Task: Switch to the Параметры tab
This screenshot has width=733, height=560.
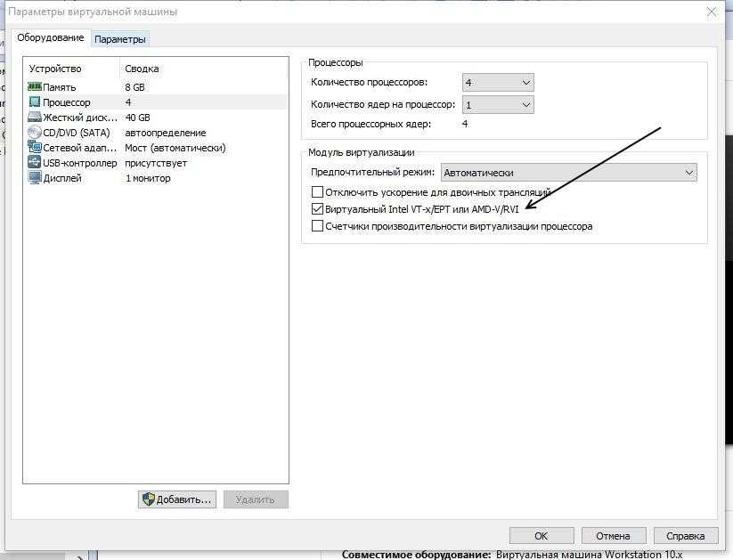Action: 120,39
